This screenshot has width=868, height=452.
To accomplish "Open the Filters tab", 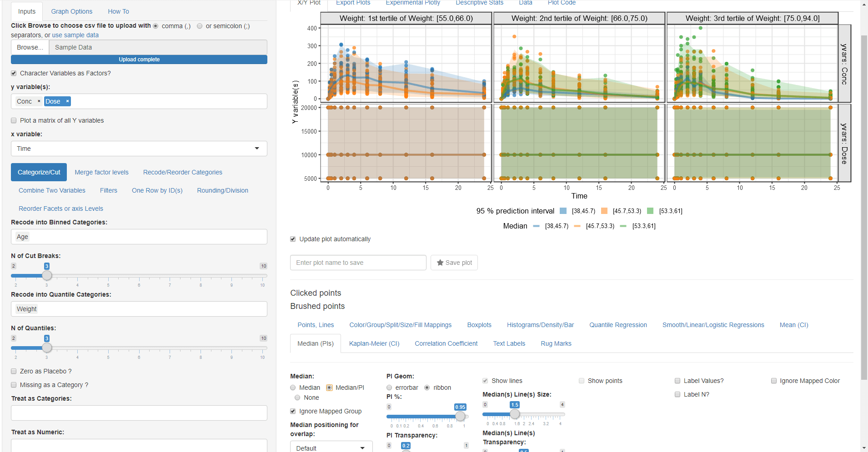I will point(108,190).
